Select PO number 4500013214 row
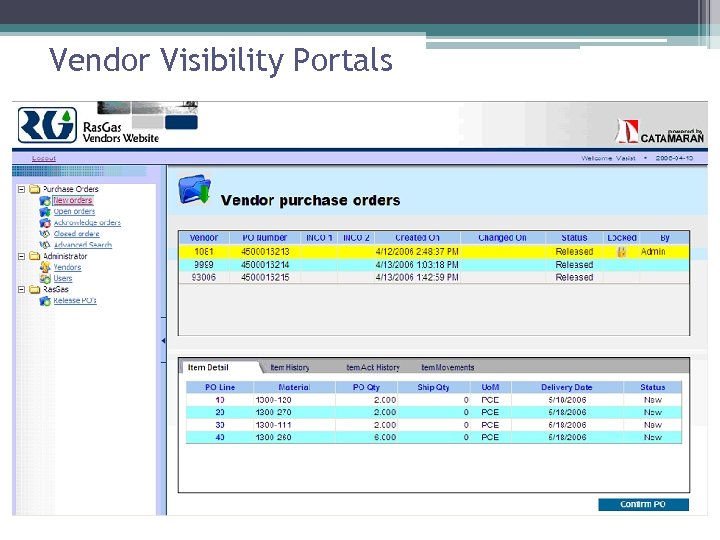Screen dimensions: 720x540 point(433,265)
